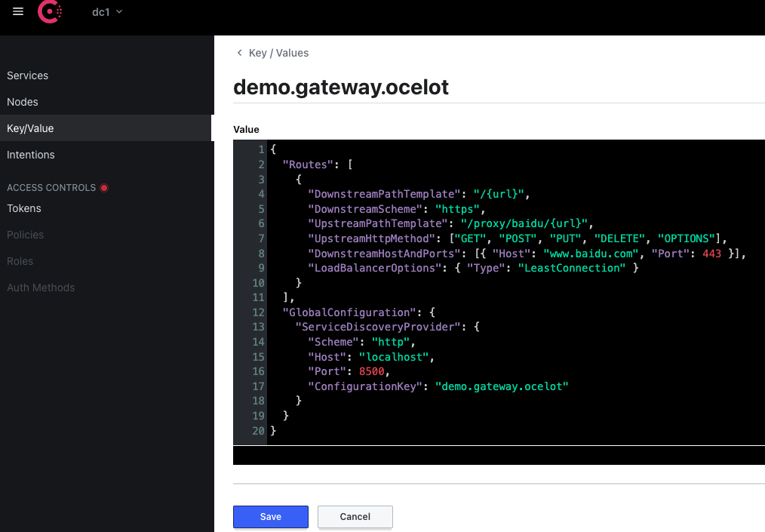Click the Consul logo icon
765x532 pixels.
coord(51,12)
